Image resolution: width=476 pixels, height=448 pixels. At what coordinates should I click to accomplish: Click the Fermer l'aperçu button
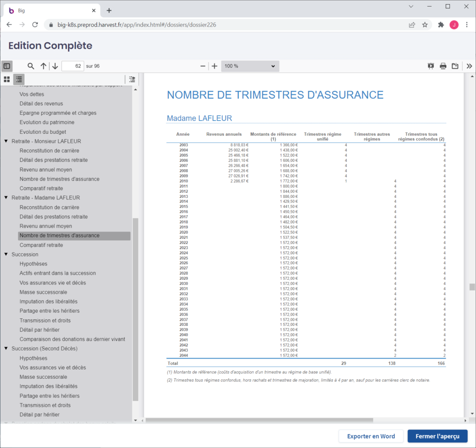coord(437,436)
